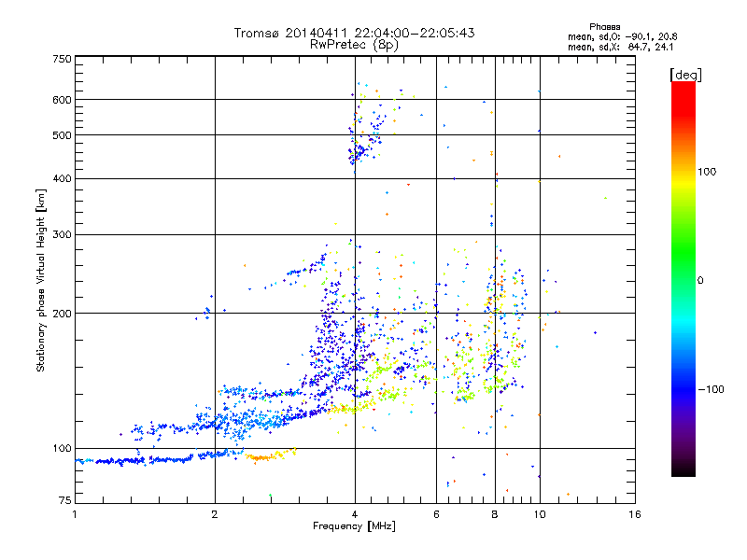
Task: Click the x-axis '16' tick label
Action: coord(635,514)
